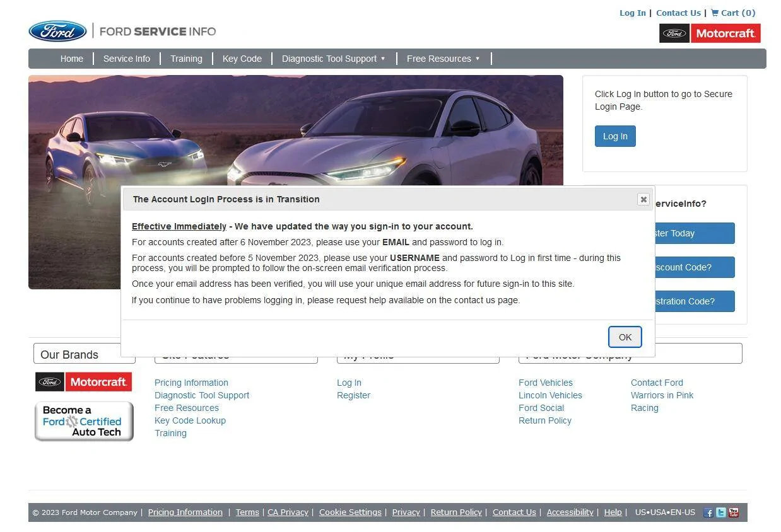Open the YouTube social icon in footer
Viewport: 781px width, 532px height.
pyautogui.click(x=734, y=512)
